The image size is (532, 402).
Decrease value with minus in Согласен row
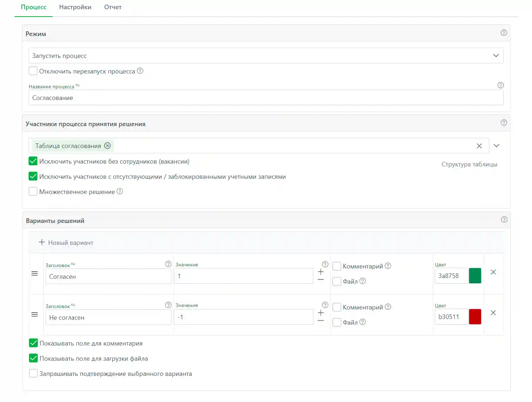click(x=321, y=279)
